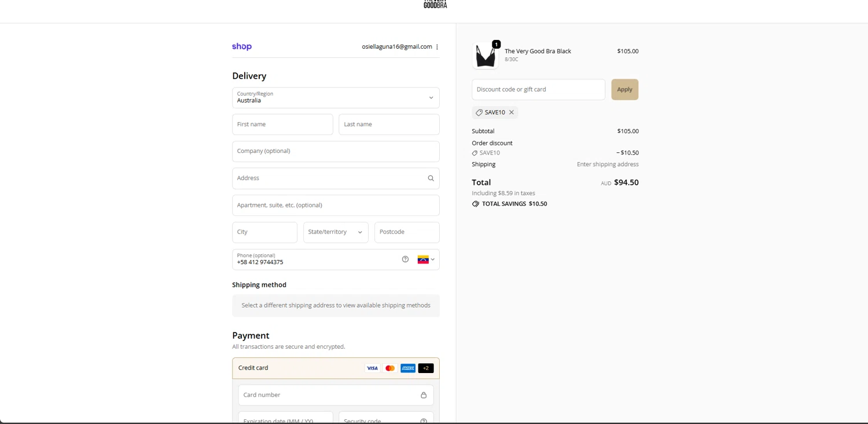Click the security code help icon
The width and height of the screenshot is (868, 424).
(424, 421)
